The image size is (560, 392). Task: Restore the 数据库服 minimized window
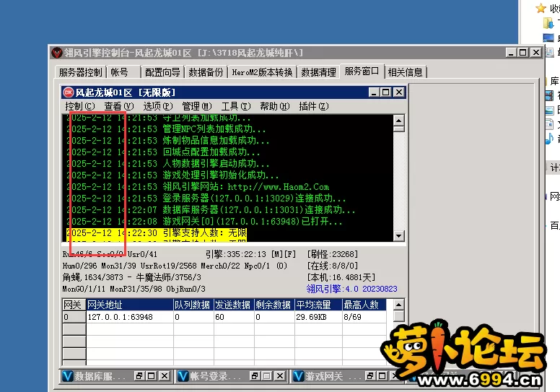pyautogui.click(x=139, y=376)
